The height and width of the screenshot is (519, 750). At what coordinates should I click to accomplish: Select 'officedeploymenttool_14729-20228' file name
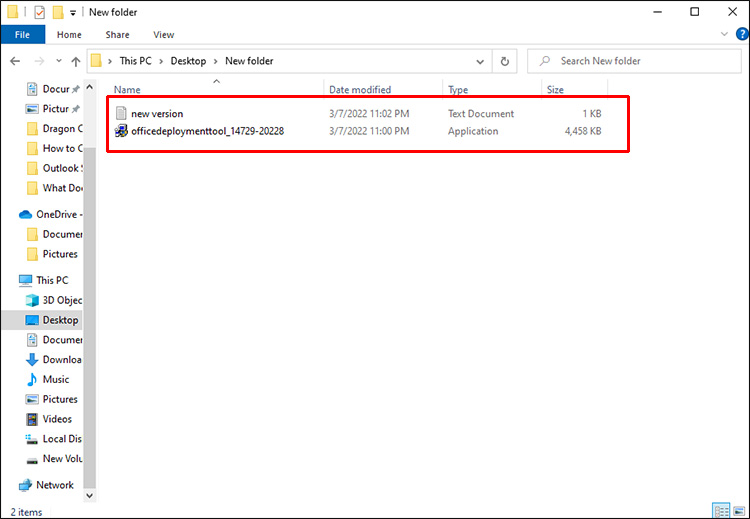tap(208, 131)
